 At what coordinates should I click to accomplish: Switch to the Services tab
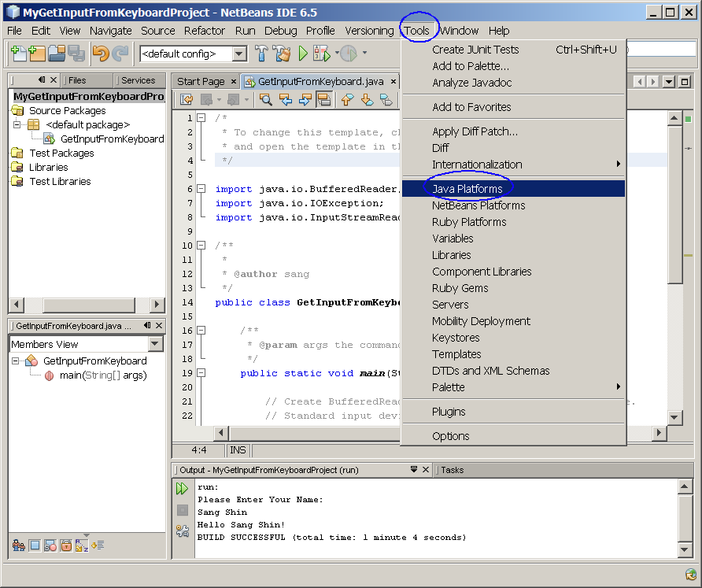[x=138, y=80]
